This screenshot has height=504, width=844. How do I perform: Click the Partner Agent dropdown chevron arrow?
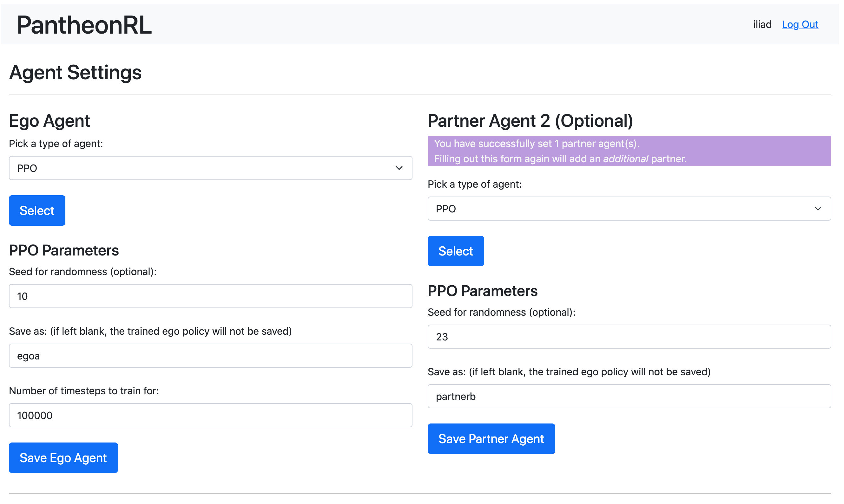point(818,209)
